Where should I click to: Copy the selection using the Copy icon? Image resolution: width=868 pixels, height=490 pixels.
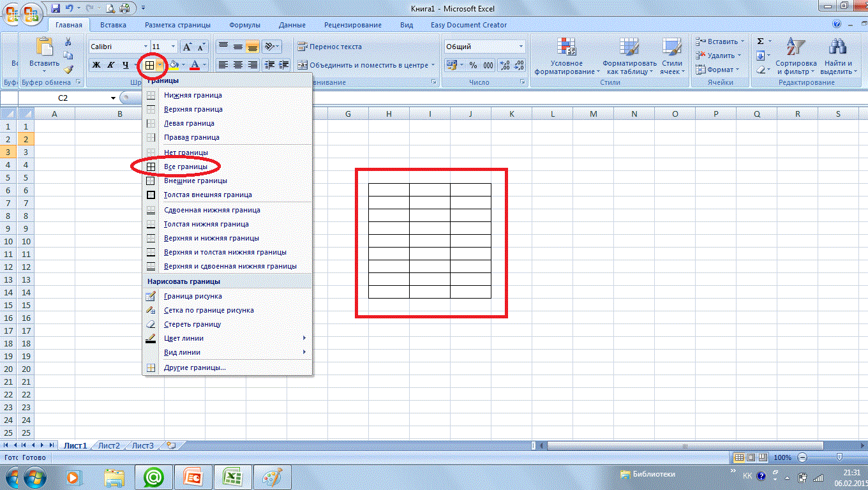[68, 56]
